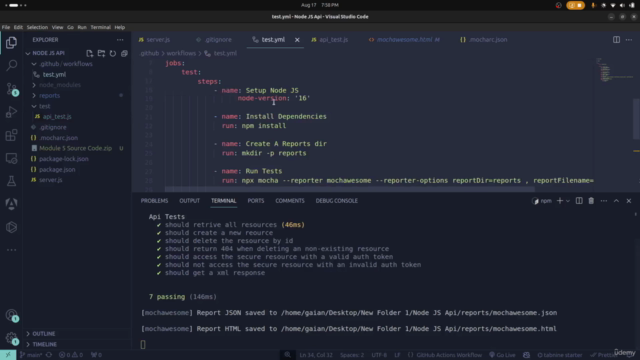Click the system clock in top bar

tap(320, 5)
